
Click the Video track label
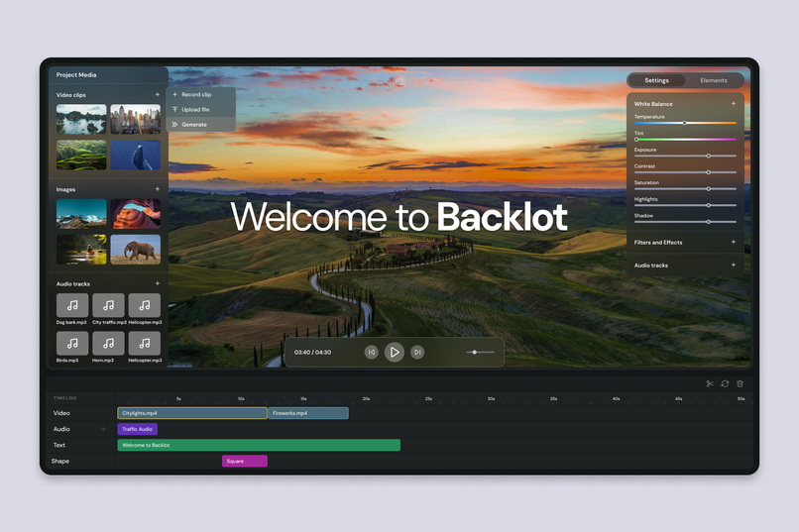tap(61, 413)
